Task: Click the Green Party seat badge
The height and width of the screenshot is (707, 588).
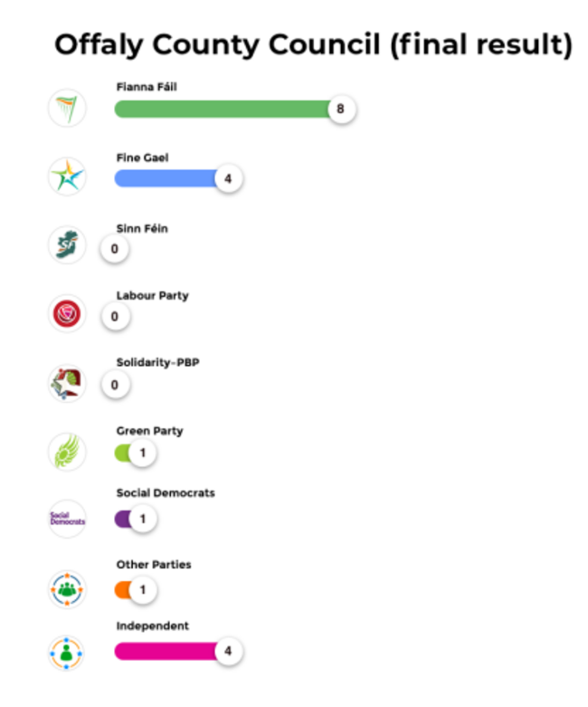Action: point(142,452)
